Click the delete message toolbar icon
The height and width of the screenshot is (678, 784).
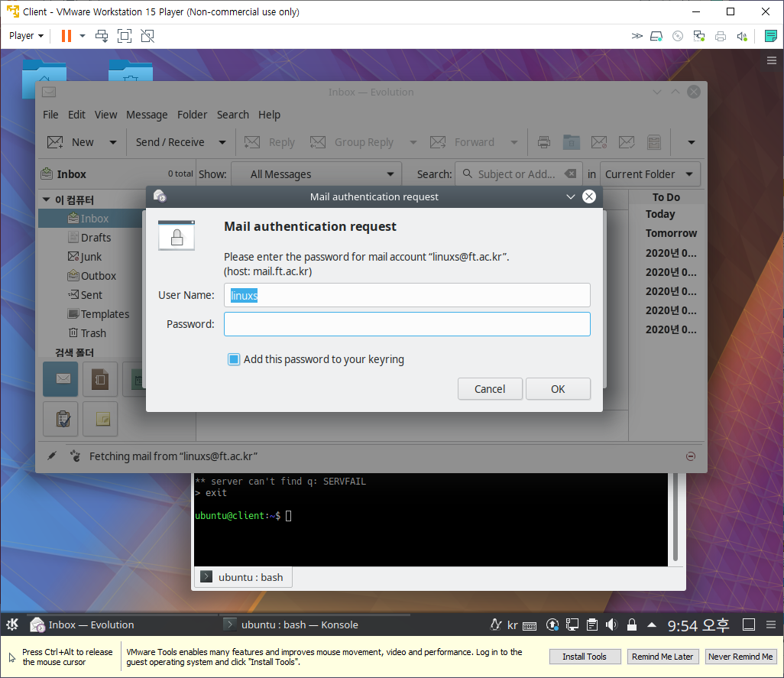pyautogui.click(x=572, y=142)
